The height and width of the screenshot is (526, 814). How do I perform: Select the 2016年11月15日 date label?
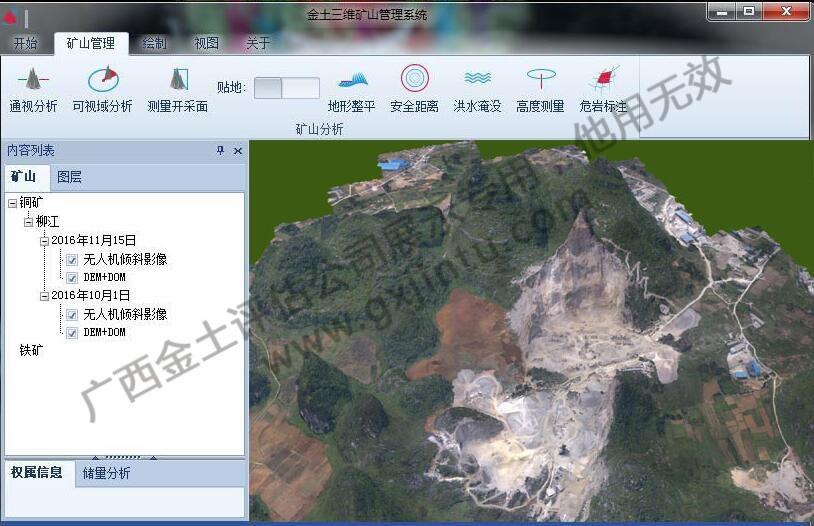pos(93,240)
